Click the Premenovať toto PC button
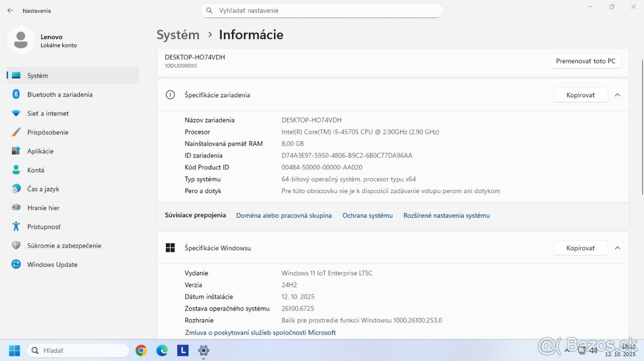Image resolution: width=644 pixels, height=361 pixels. coord(586,61)
